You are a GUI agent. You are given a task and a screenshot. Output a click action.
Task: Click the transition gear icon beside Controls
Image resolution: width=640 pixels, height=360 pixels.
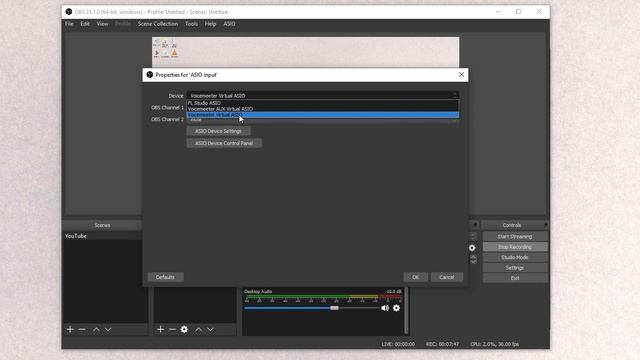pos(472,248)
